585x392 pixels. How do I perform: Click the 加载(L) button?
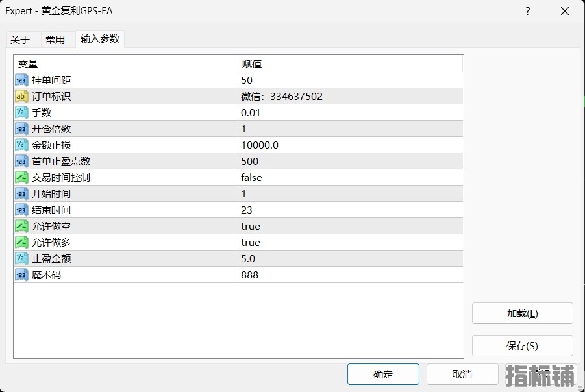tap(522, 313)
